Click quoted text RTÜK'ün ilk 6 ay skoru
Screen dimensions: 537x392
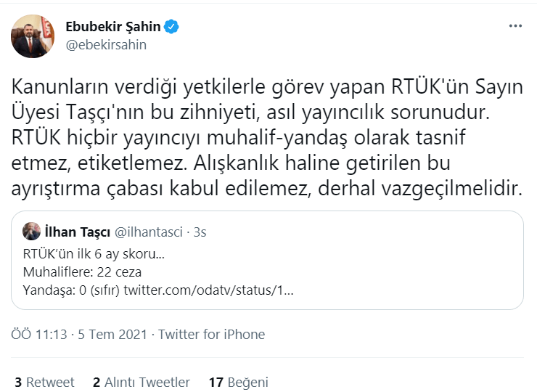94,256
